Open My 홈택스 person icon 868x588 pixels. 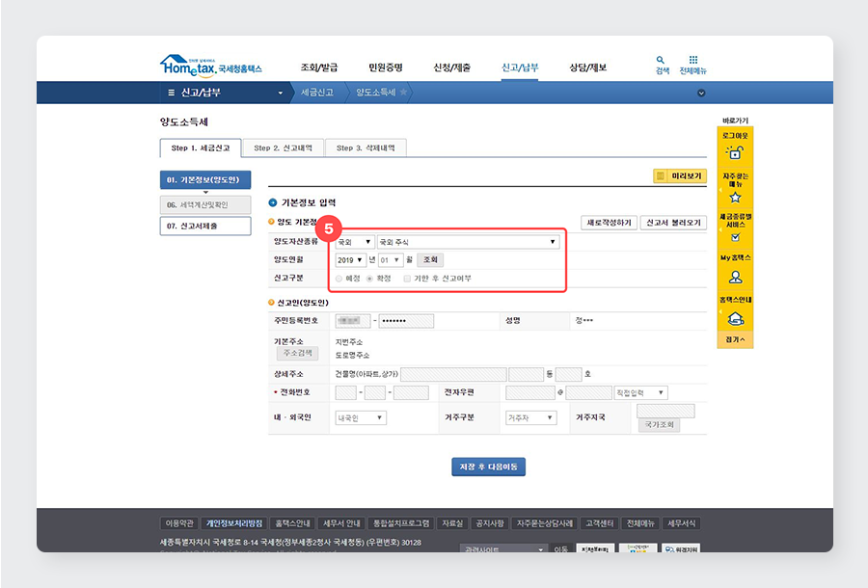(x=735, y=277)
